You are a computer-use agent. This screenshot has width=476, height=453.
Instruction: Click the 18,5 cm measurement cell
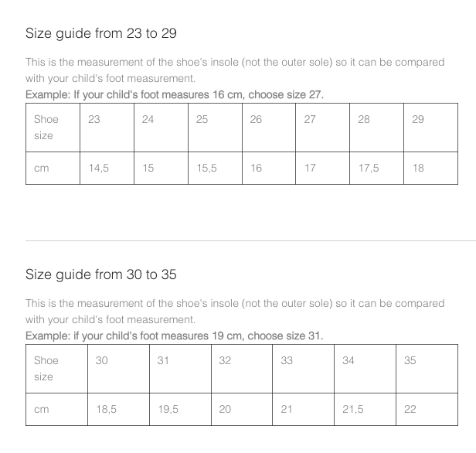pyautogui.click(x=118, y=409)
